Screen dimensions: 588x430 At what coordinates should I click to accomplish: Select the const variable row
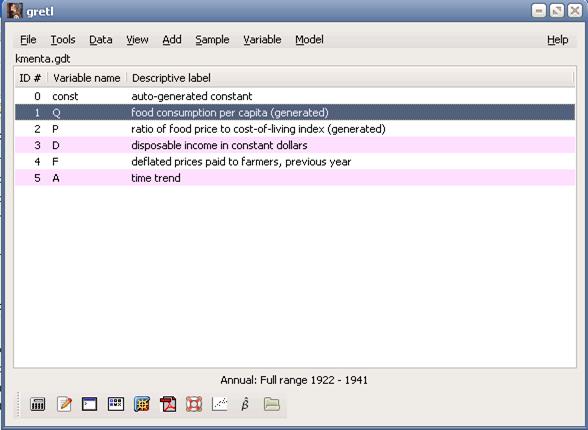coord(295,96)
